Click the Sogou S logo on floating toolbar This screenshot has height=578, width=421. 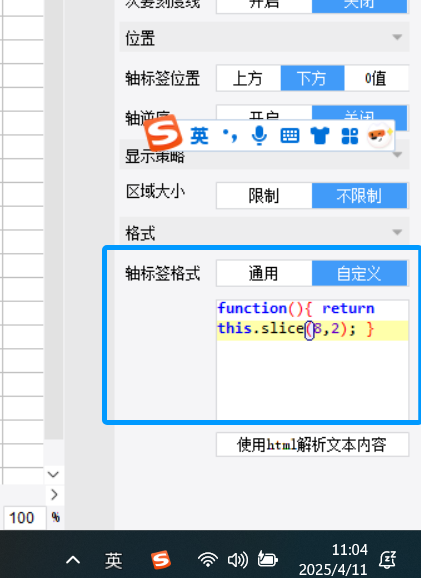(x=163, y=133)
